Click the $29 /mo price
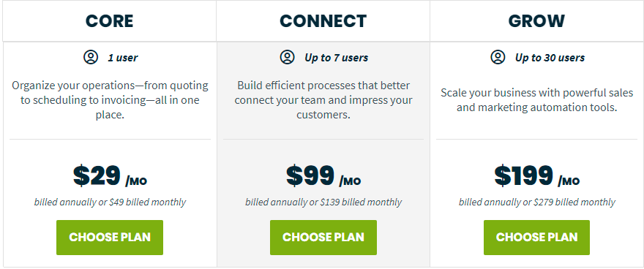Screen dimensions: 644x269 click(110, 176)
